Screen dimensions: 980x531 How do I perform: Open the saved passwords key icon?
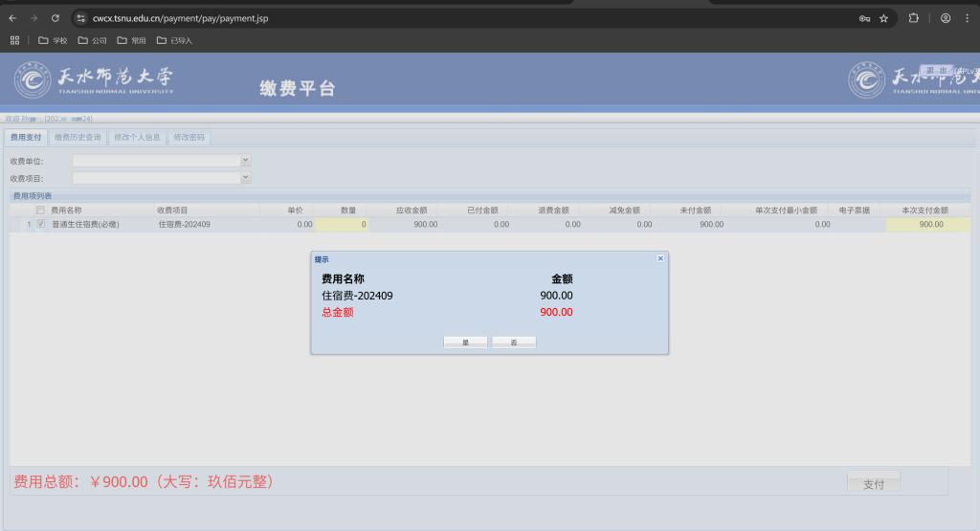pos(864,18)
